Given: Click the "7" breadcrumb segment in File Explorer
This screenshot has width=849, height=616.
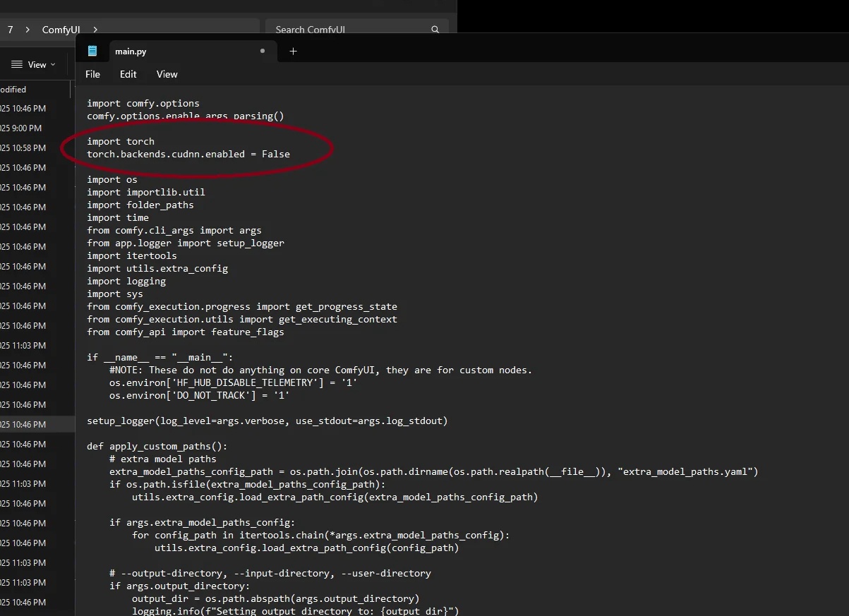Looking at the screenshot, I should (x=11, y=30).
